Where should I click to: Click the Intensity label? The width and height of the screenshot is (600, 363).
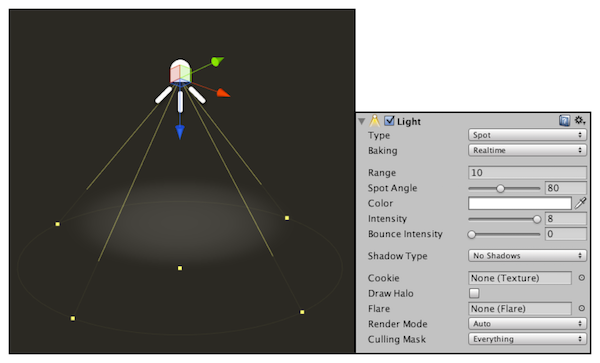point(387,218)
